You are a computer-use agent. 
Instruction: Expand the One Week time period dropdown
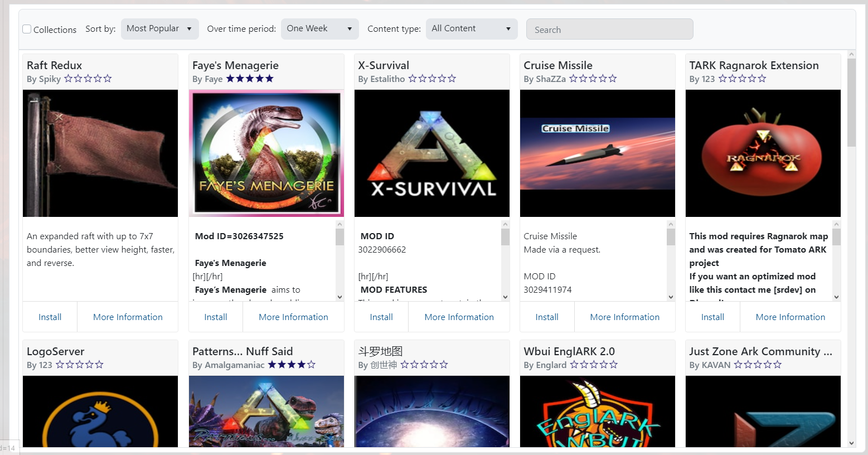pos(319,29)
